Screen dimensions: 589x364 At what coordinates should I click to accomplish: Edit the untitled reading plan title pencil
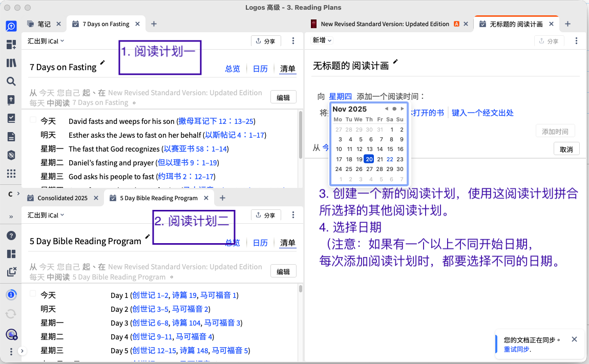point(395,61)
